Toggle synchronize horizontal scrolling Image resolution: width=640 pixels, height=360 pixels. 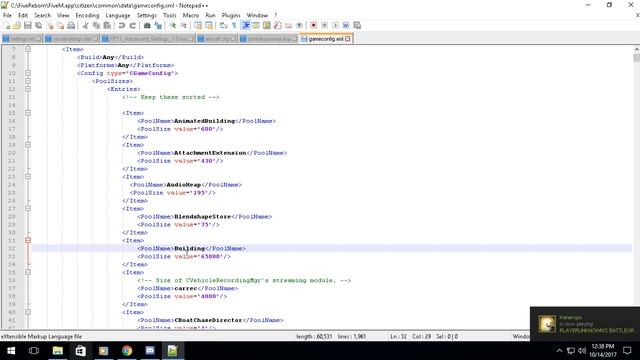(x=209, y=25)
